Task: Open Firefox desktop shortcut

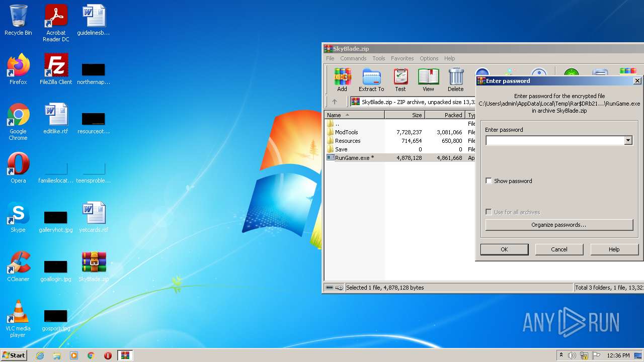Action: point(18,69)
